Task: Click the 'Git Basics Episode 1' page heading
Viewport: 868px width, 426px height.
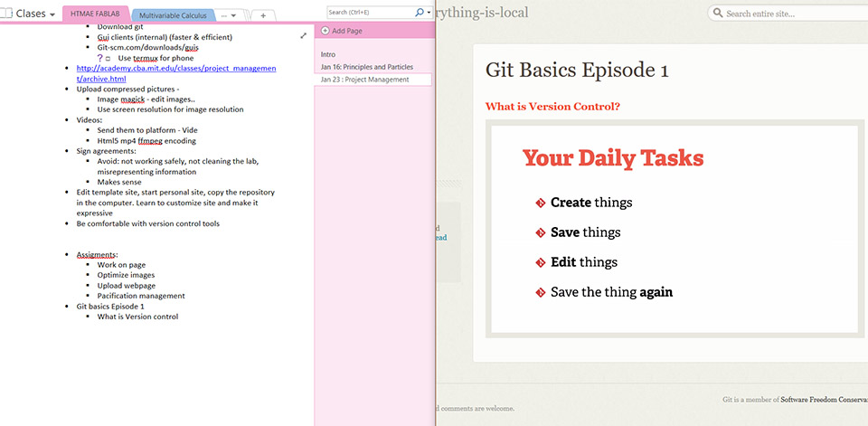Action: (577, 71)
